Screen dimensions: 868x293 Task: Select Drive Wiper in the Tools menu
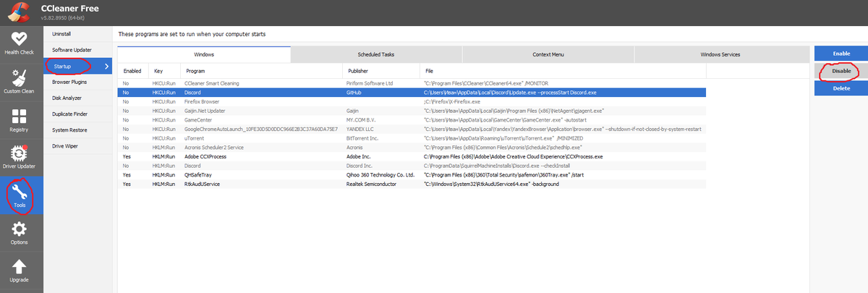coord(77,145)
